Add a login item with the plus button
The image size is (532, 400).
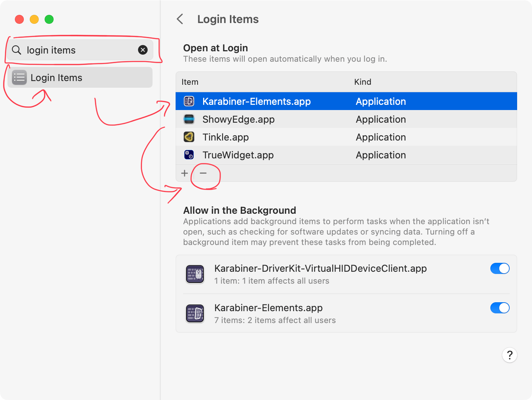(x=185, y=173)
